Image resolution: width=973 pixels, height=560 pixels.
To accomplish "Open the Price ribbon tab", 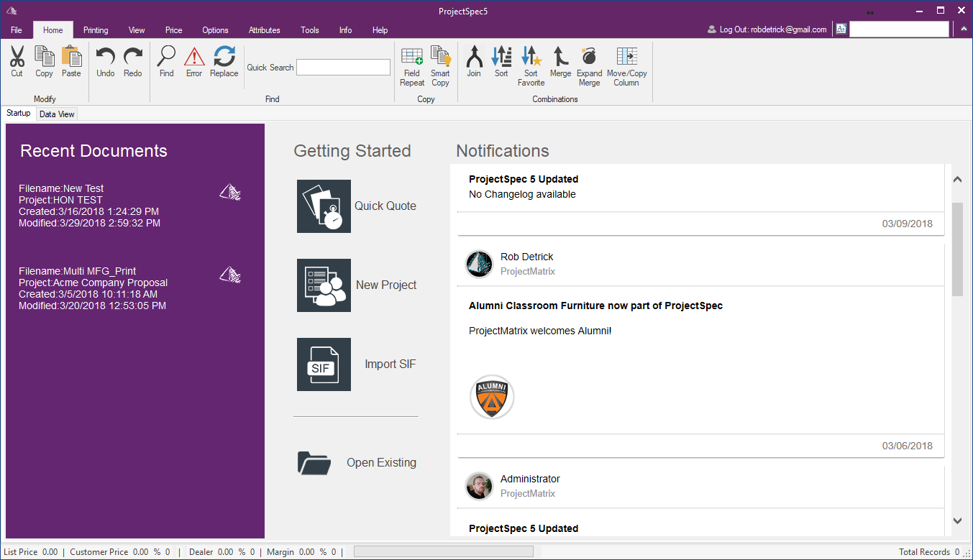I will pos(174,30).
